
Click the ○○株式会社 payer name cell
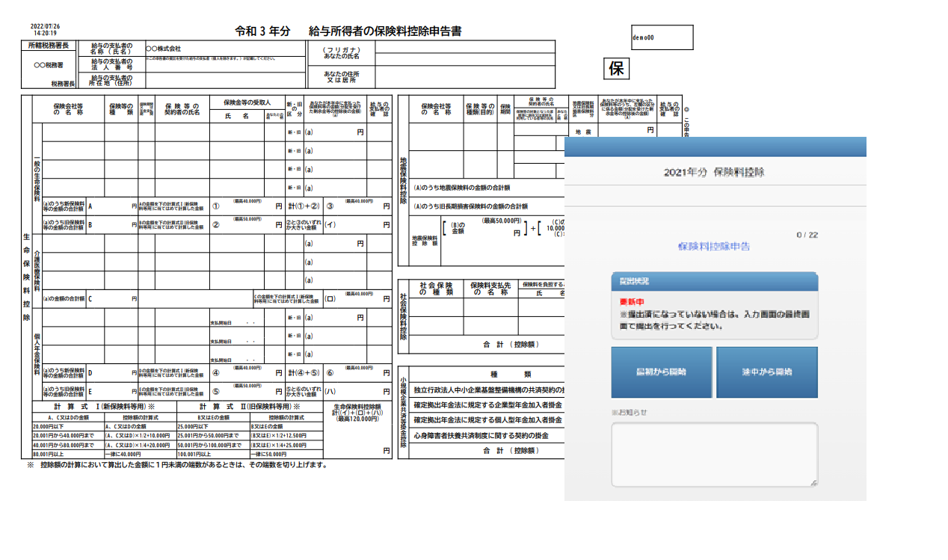click(x=224, y=49)
